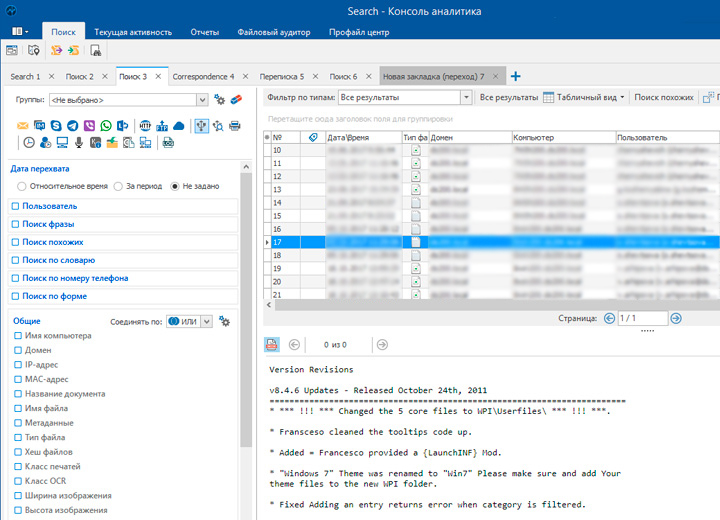
Task: Select the clock (time tracking) channel icon
Action: (29, 143)
